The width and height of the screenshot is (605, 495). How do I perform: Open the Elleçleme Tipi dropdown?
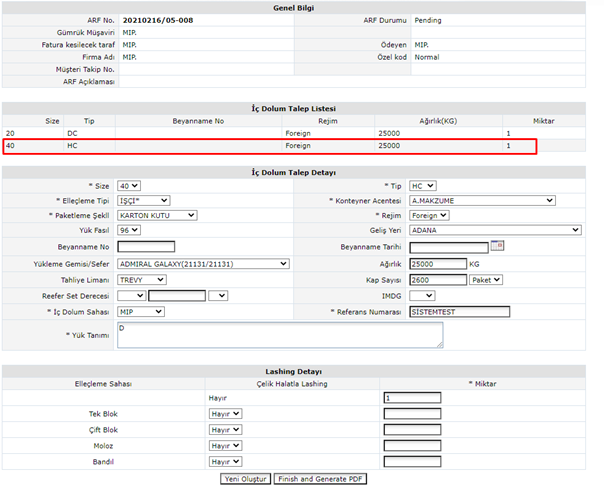tap(143, 200)
